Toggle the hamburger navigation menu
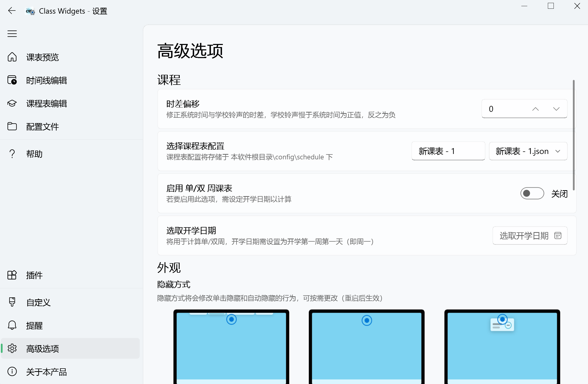Viewport: 588px width, 384px height. [12, 34]
